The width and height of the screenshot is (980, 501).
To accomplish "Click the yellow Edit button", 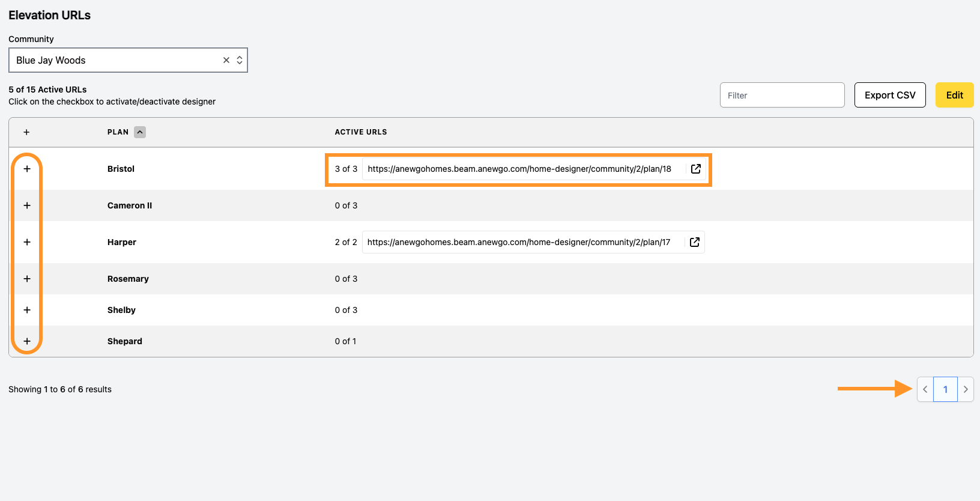I will coord(954,95).
